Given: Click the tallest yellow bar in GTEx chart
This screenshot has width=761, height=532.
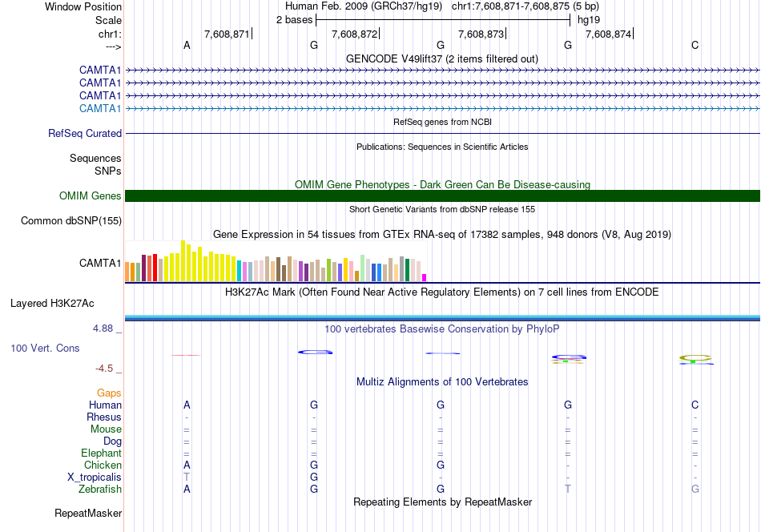Looking at the screenshot, I should coord(183,261).
